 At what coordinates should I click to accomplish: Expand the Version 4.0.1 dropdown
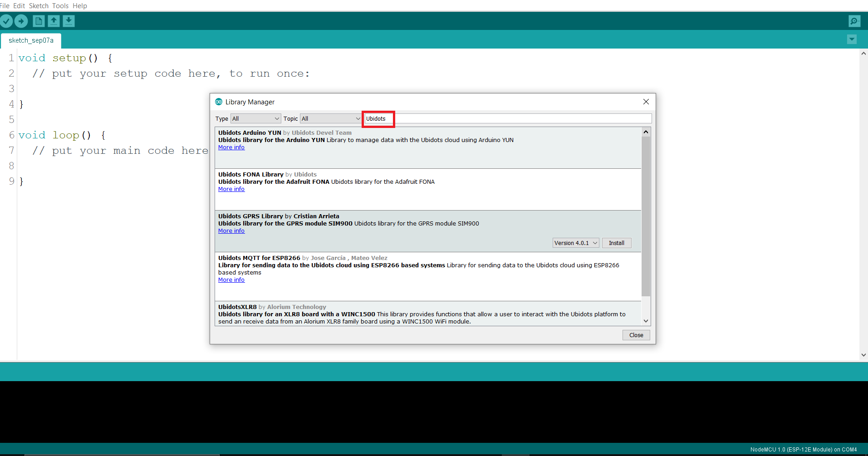[576, 243]
